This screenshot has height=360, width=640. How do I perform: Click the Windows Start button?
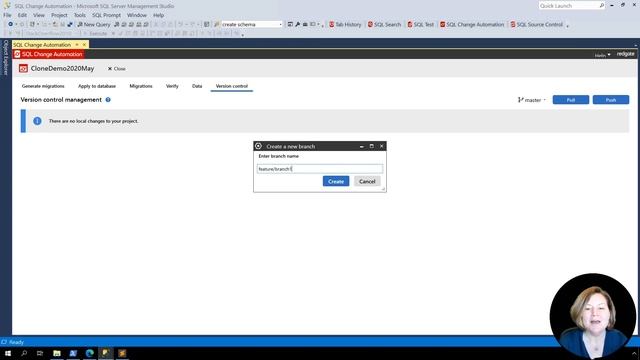8,353
